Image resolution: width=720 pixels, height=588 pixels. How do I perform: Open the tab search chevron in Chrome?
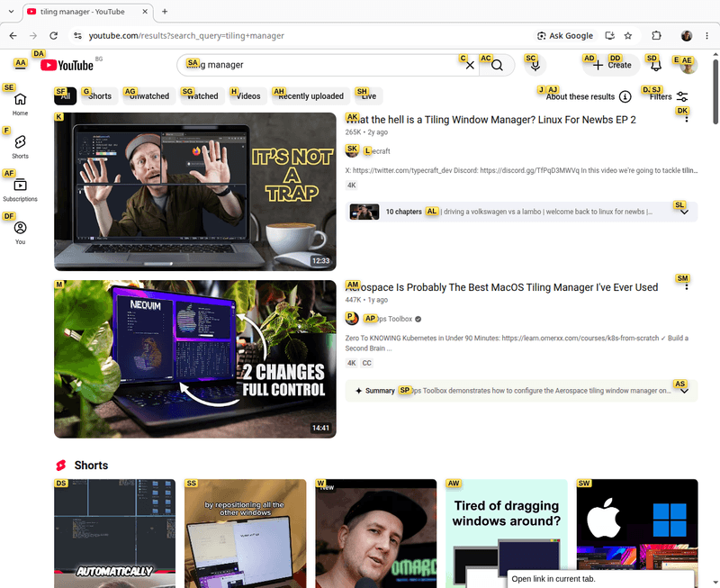coord(11,12)
